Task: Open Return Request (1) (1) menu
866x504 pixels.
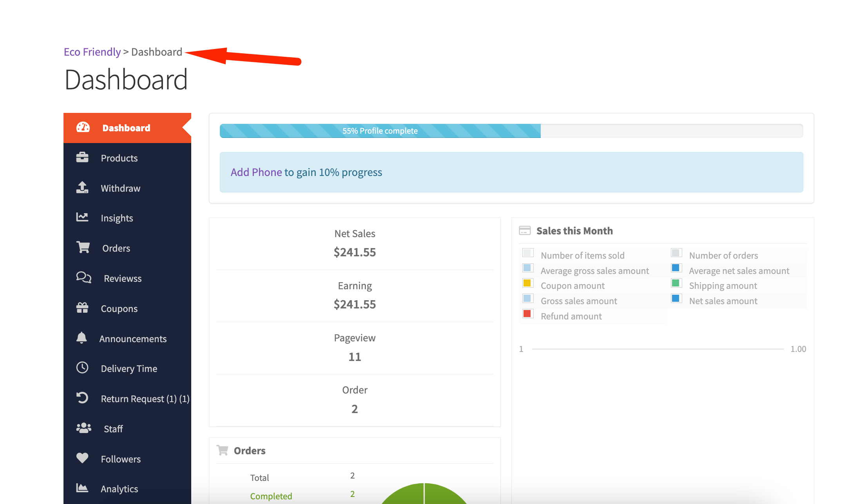Action: click(127, 399)
